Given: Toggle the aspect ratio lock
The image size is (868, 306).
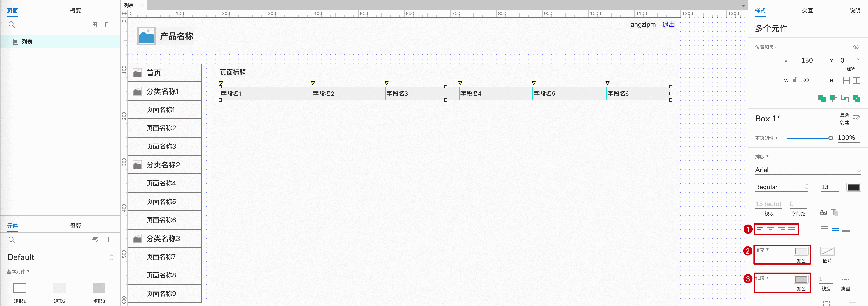Looking at the screenshot, I should (795, 80).
